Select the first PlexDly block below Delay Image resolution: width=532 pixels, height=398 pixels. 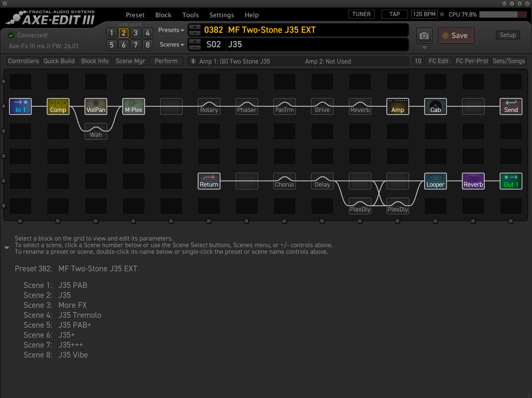pyautogui.click(x=360, y=206)
